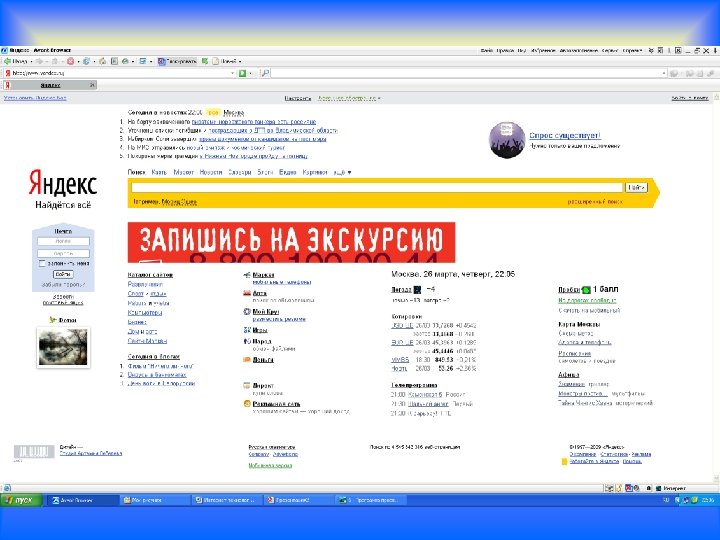
Task: Open the Windows пуск Start button
Action: coord(21,500)
